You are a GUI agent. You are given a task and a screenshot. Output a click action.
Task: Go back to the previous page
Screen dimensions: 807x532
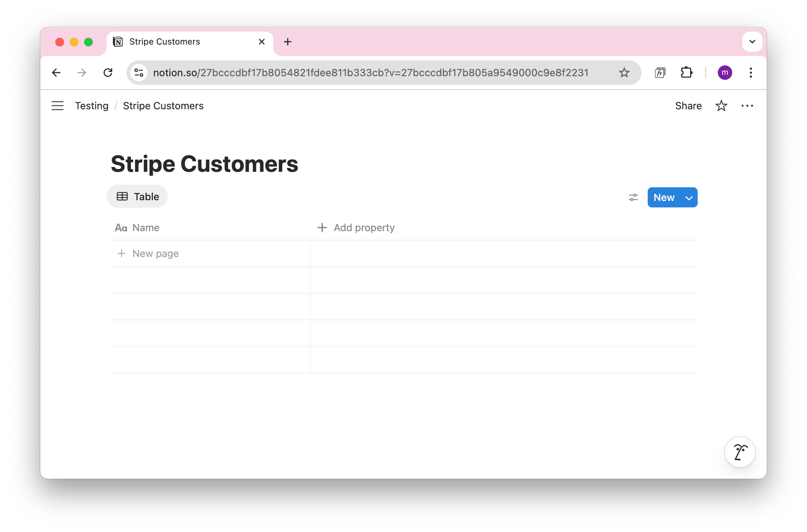[x=56, y=73]
